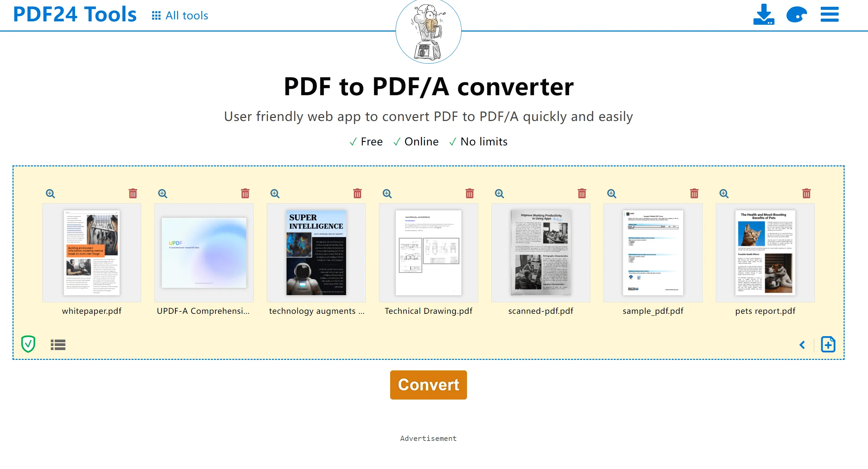Expand the file panel scroll right

point(802,344)
